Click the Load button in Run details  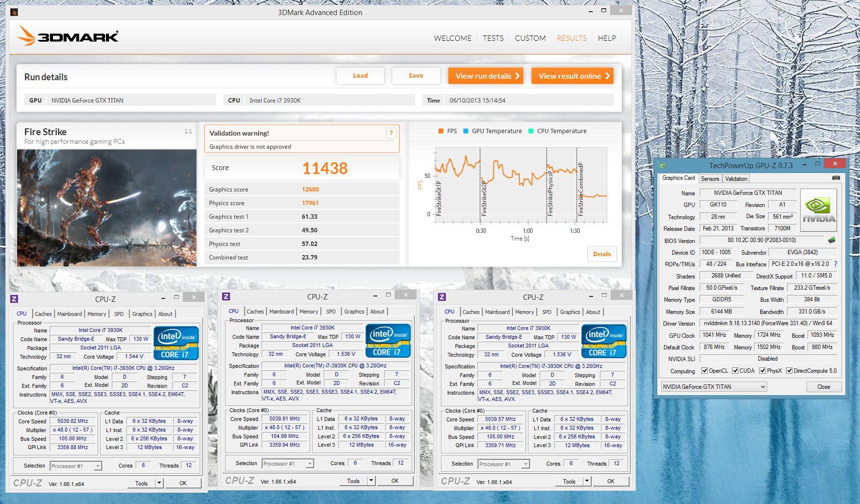[x=360, y=76]
